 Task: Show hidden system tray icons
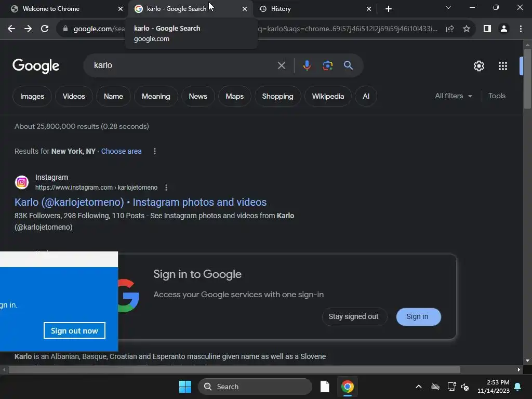point(419,387)
